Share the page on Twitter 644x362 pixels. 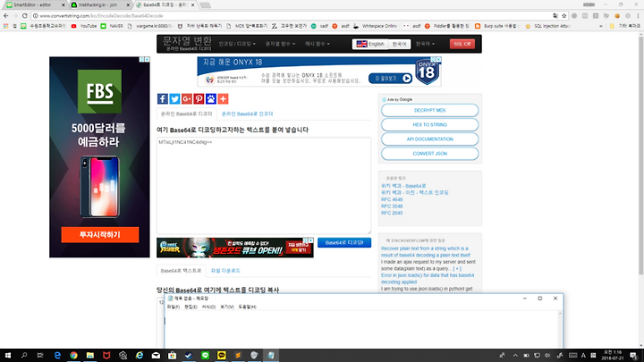click(174, 98)
